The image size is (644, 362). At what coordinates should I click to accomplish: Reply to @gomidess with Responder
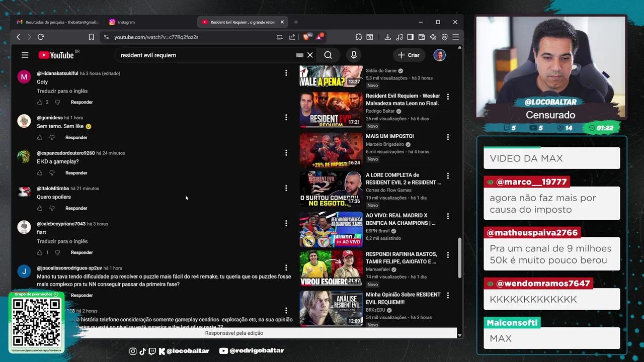[x=76, y=137]
